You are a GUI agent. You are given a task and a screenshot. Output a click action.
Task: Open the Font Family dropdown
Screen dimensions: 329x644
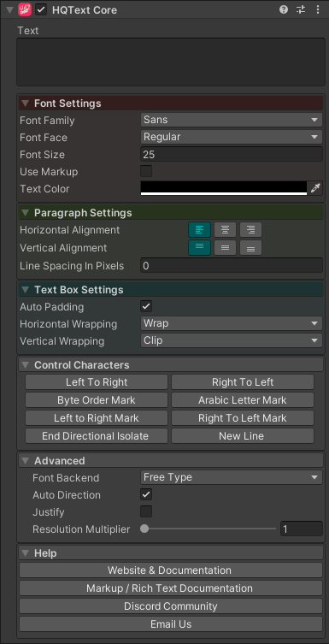point(232,120)
